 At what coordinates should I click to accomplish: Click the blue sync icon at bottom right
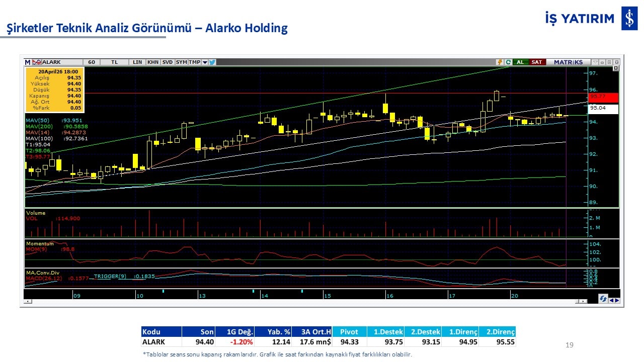coord(603,299)
